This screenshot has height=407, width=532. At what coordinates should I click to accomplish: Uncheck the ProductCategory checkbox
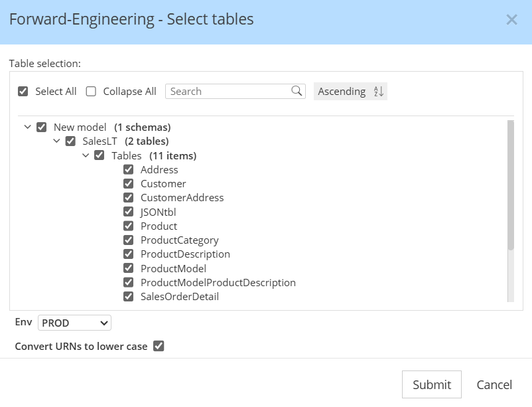[x=129, y=240]
